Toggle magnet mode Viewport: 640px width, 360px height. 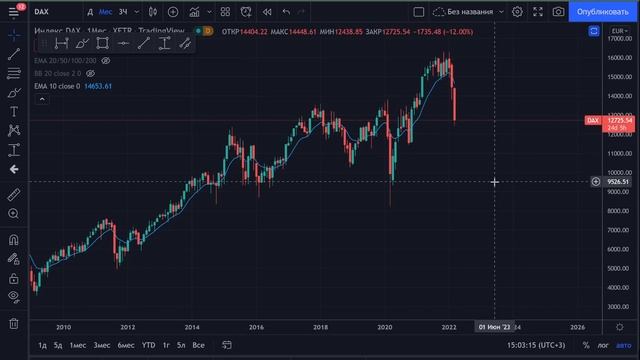click(14, 240)
